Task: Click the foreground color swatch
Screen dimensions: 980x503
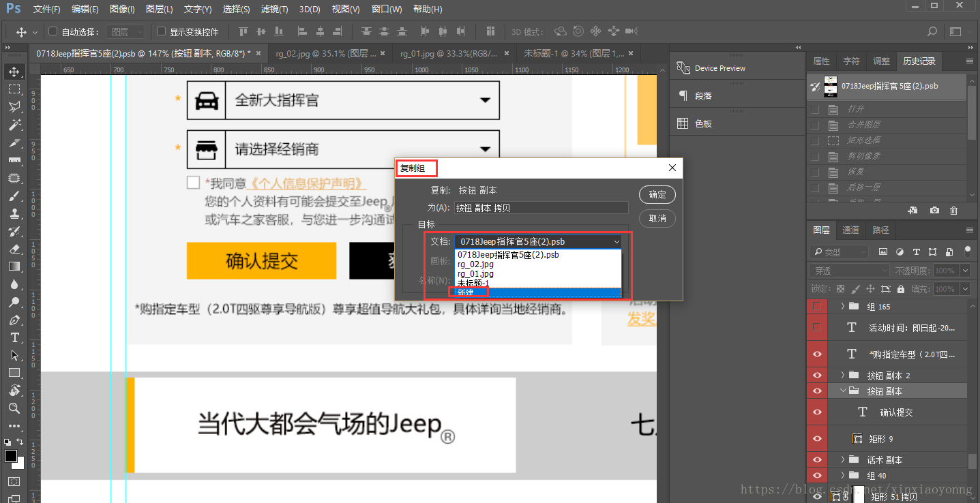Action: point(10,455)
